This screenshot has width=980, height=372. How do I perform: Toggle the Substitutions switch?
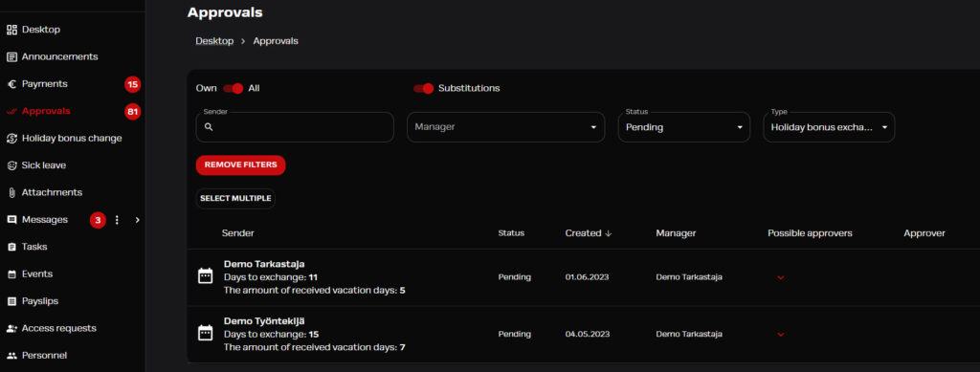pos(424,88)
